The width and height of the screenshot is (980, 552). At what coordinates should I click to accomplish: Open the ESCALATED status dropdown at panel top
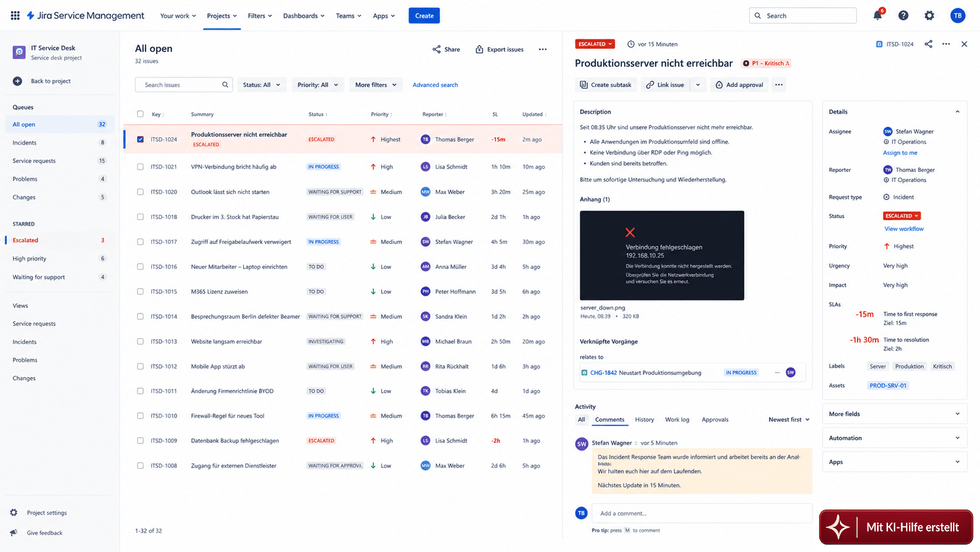[595, 44]
